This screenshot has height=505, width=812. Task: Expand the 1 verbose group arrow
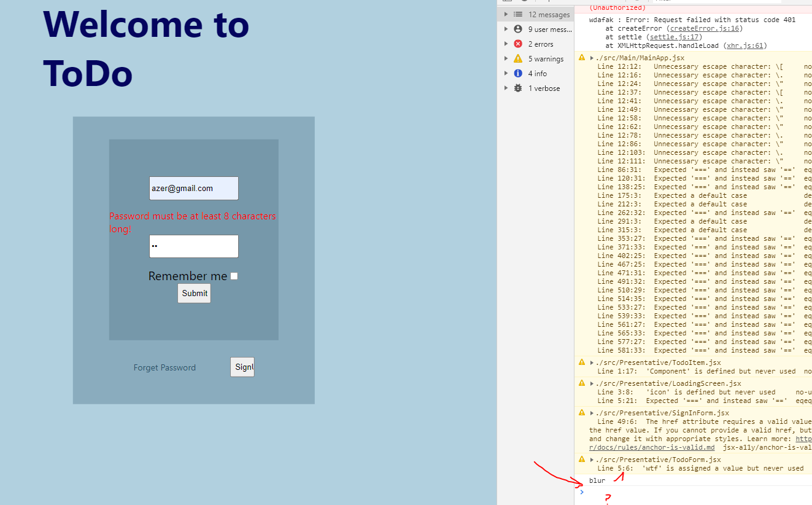click(x=506, y=88)
